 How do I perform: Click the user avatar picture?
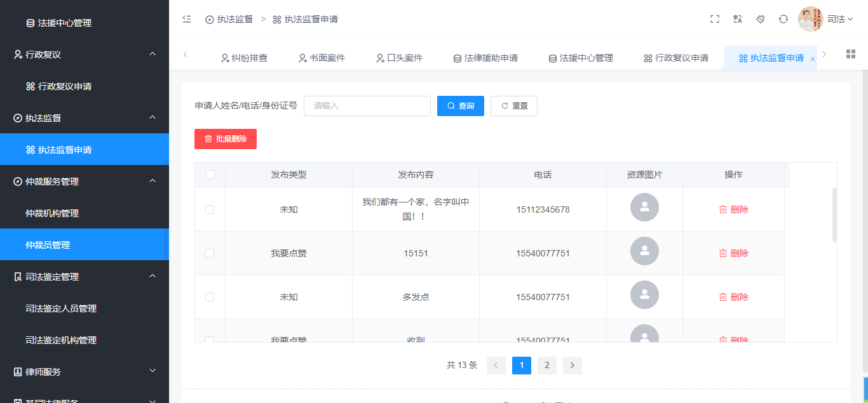pyautogui.click(x=810, y=19)
